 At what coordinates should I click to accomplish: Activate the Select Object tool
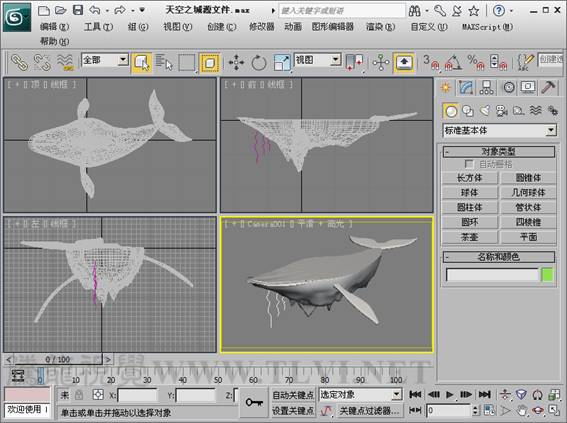tap(141, 63)
